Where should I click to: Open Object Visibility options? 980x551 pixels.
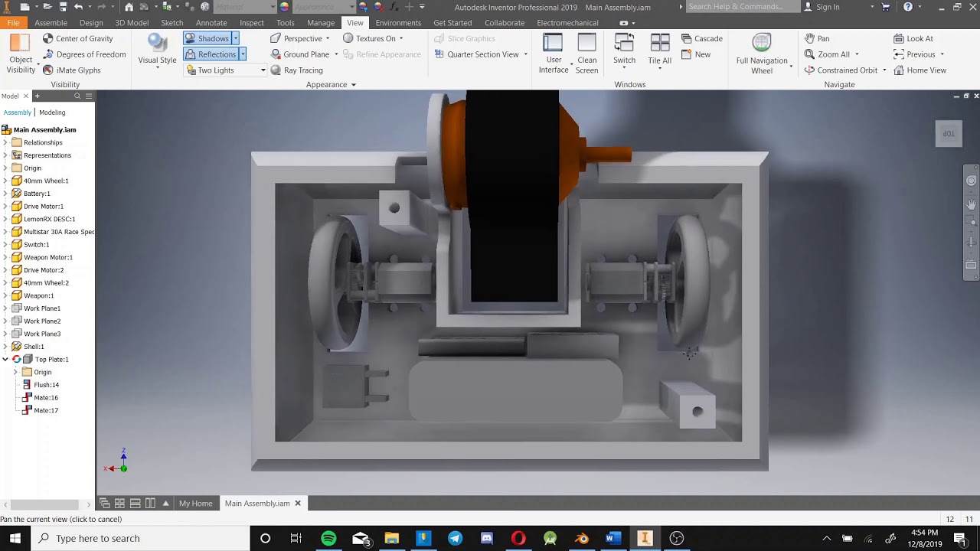point(21,54)
